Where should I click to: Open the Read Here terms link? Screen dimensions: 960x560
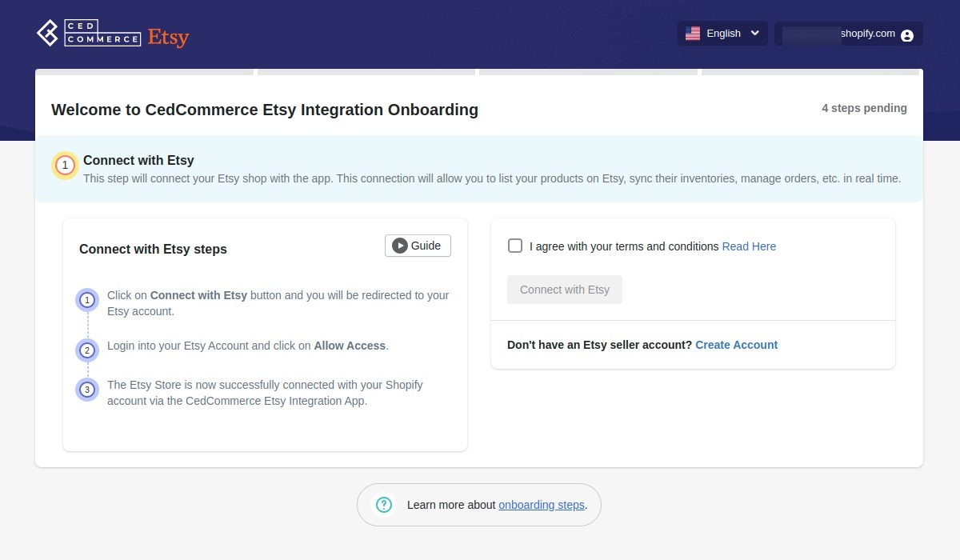[749, 246]
